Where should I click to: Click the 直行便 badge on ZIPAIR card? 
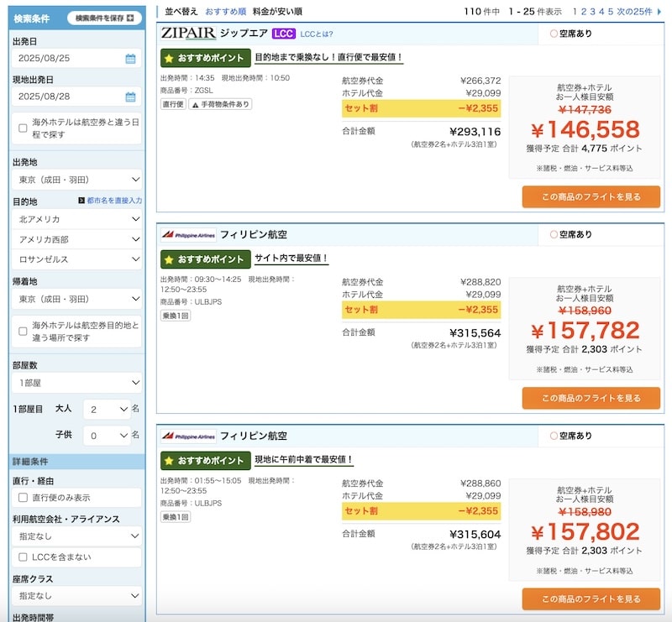[173, 104]
